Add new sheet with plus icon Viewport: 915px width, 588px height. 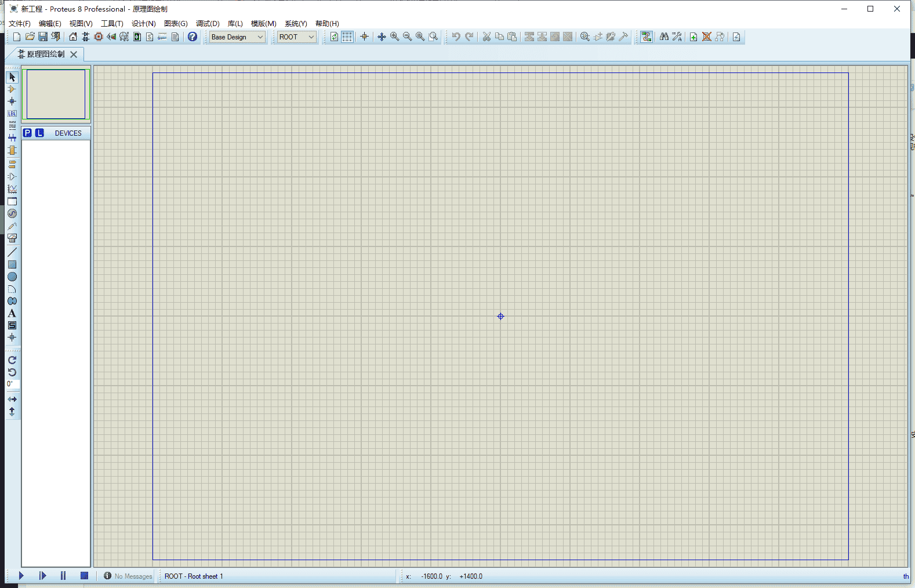(x=693, y=37)
